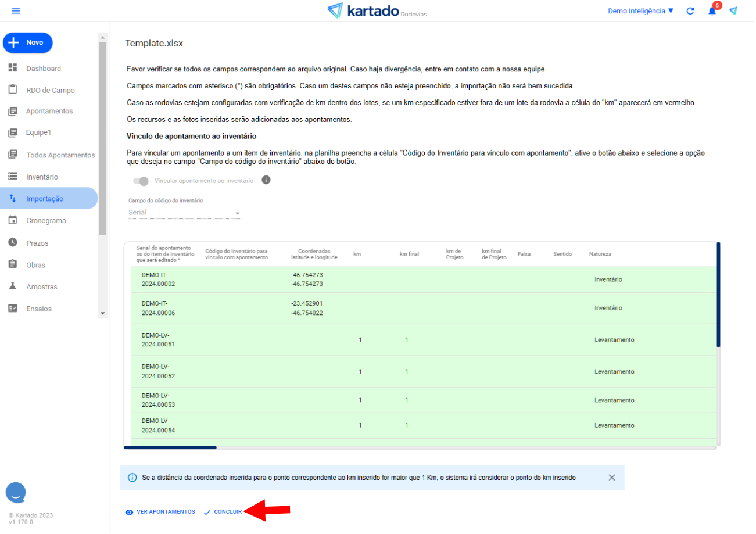Click the Kartado paper plane icon
The image size is (756, 534).
(x=733, y=11)
